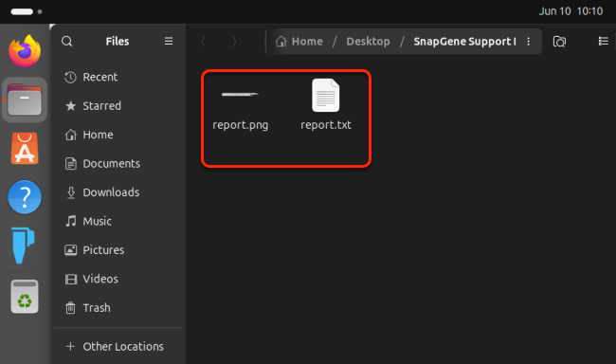Go back with the back arrow
Screen dimensions: 616x364
click(x=204, y=42)
